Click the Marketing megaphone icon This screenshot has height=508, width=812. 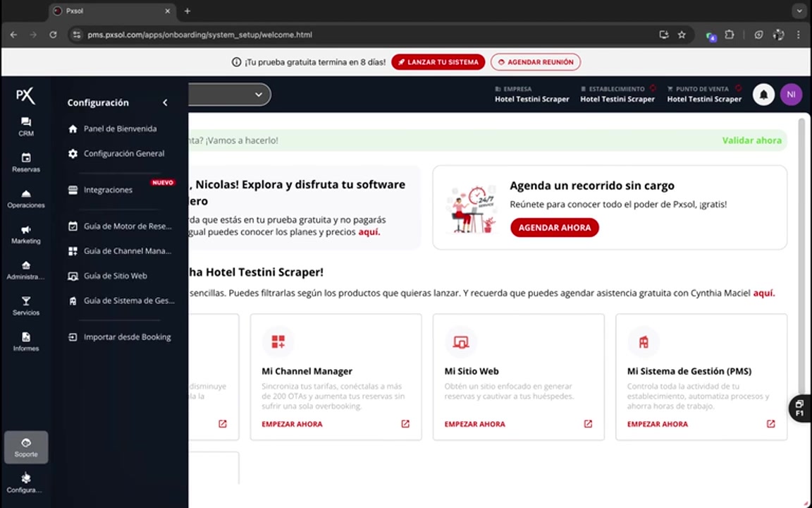click(25, 234)
